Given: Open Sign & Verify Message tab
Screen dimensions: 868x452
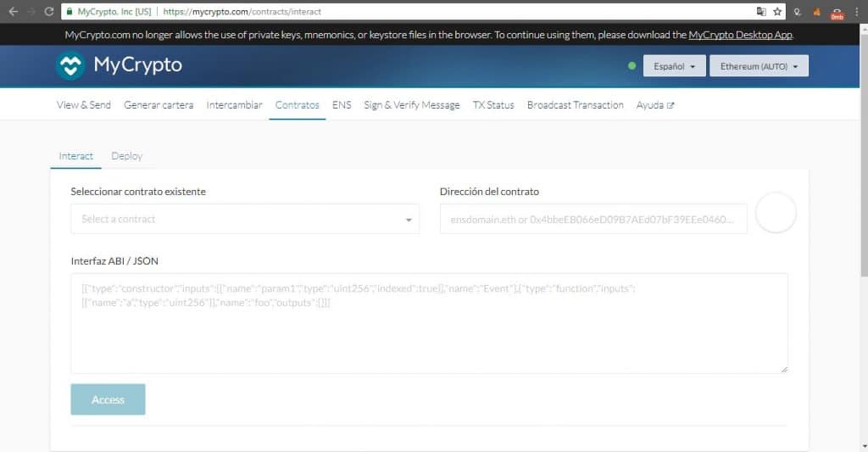Looking at the screenshot, I should click(x=412, y=104).
